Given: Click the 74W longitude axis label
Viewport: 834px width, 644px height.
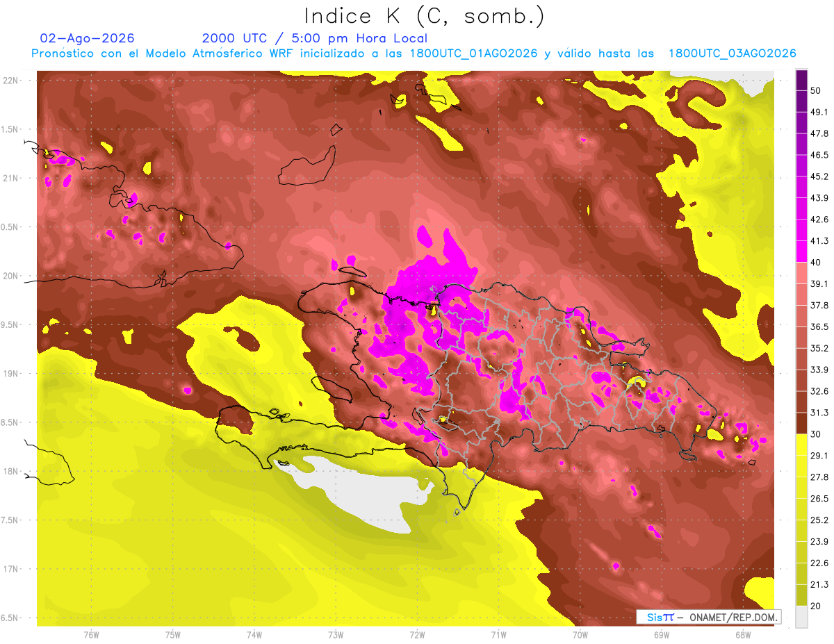Looking at the screenshot, I should pos(254,635).
